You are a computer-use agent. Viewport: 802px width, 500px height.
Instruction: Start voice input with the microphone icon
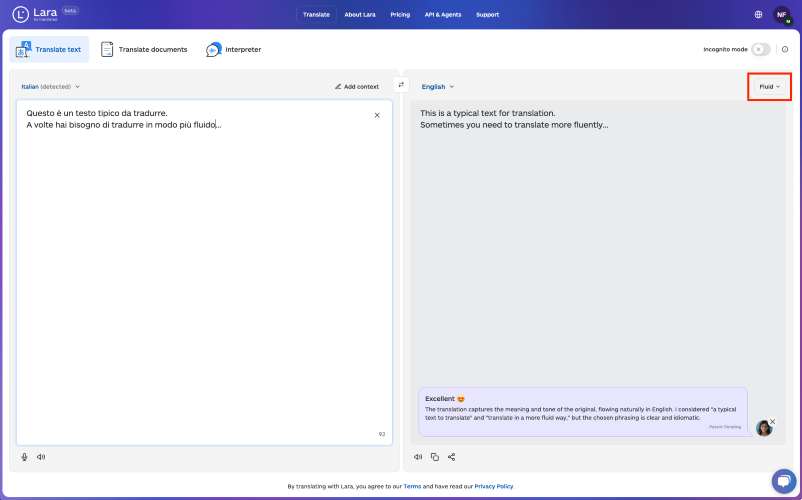click(25, 457)
